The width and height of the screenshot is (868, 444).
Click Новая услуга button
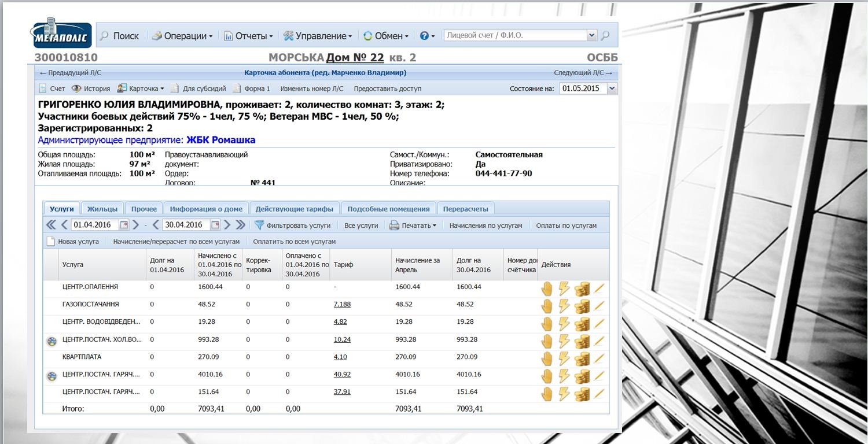72,242
